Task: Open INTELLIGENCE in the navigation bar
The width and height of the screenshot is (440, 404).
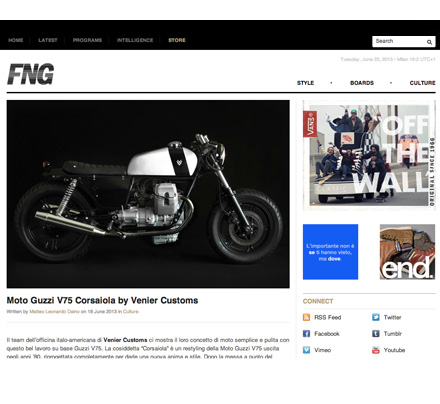Action: coord(135,40)
